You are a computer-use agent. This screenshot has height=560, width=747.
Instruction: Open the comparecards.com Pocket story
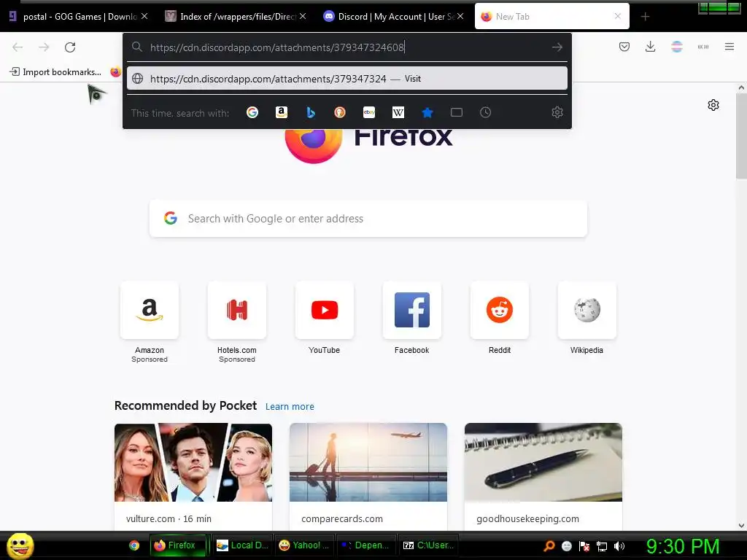tap(368, 476)
